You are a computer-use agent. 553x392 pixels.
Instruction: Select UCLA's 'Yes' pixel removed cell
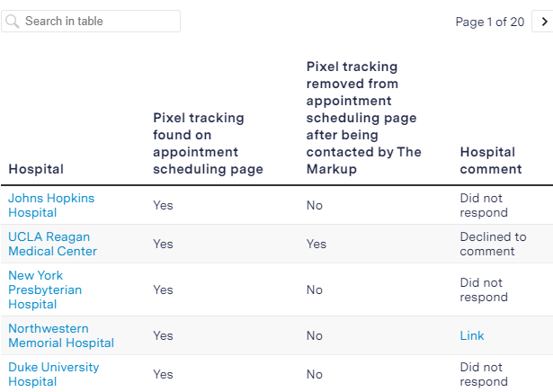point(317,244)
